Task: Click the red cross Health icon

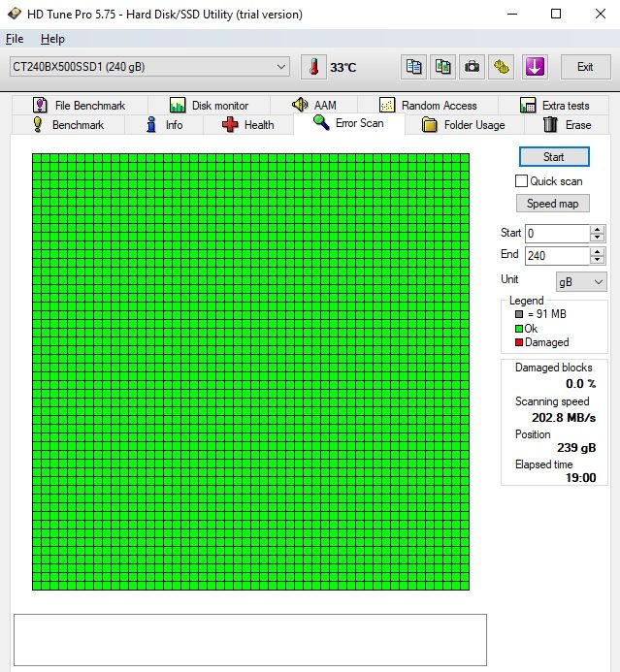Action: [x=230, y=125]
